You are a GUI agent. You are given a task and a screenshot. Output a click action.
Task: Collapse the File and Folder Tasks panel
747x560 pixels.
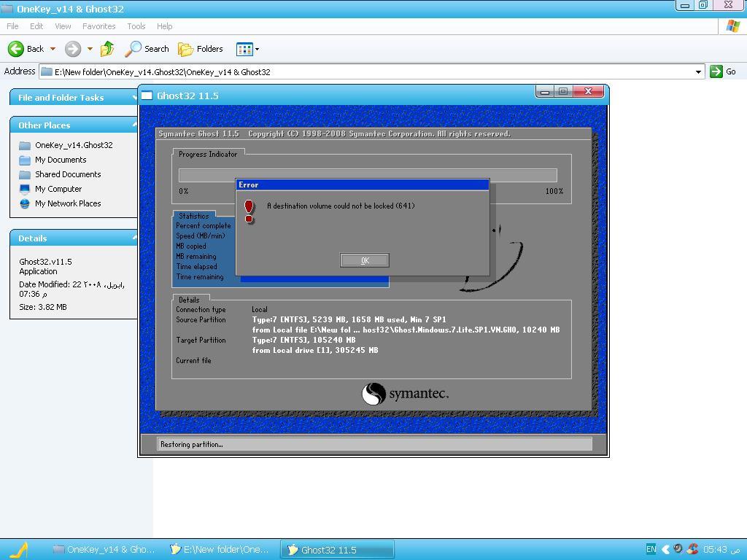coord(74,97)
